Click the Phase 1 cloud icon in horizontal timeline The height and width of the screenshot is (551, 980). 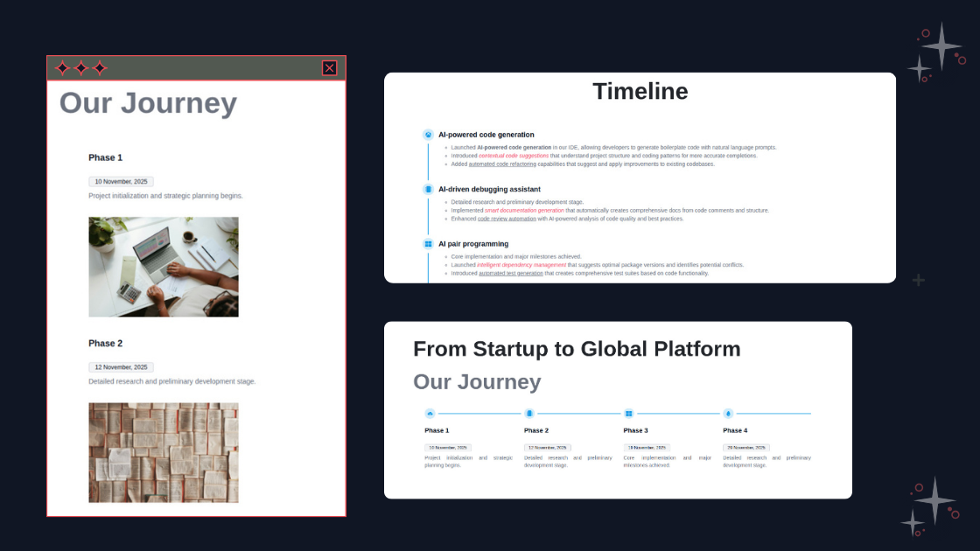point(430,414)
